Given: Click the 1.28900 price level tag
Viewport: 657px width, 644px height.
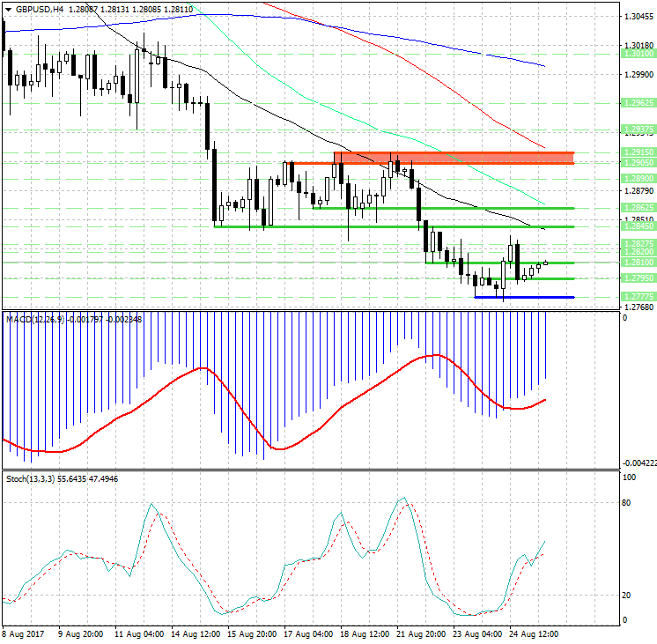Looking at the screenshot, I should [637, 177].
